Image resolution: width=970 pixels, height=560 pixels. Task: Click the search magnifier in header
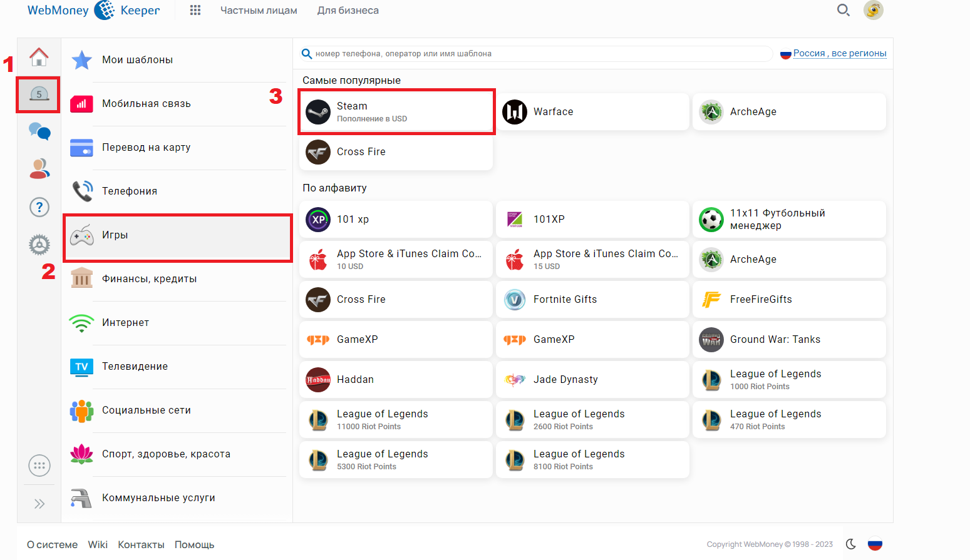pyautogui.click(x=844, y=10)
